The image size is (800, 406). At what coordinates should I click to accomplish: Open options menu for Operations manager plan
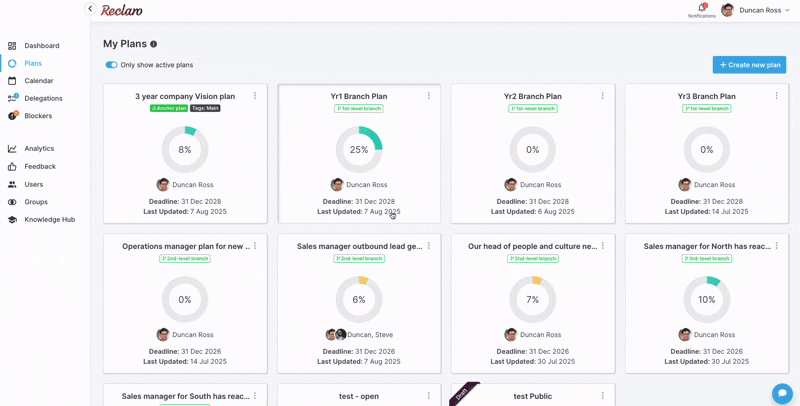(255, 246)
